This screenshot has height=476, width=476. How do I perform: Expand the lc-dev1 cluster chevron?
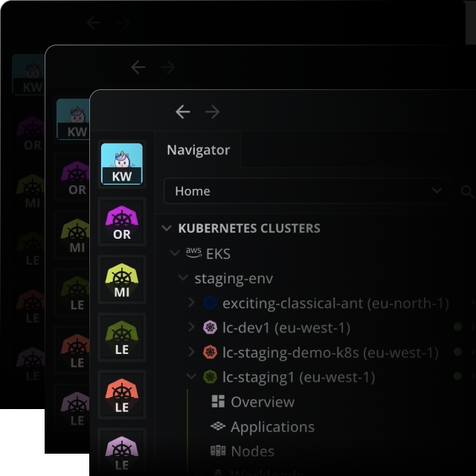pyautogui.click(x=191, y=327)
